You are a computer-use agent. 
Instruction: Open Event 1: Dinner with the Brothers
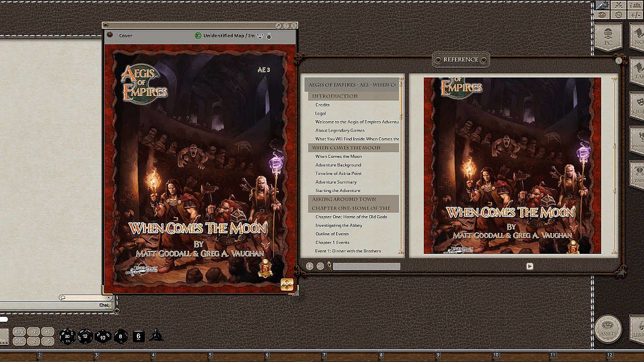pos(348,251)
